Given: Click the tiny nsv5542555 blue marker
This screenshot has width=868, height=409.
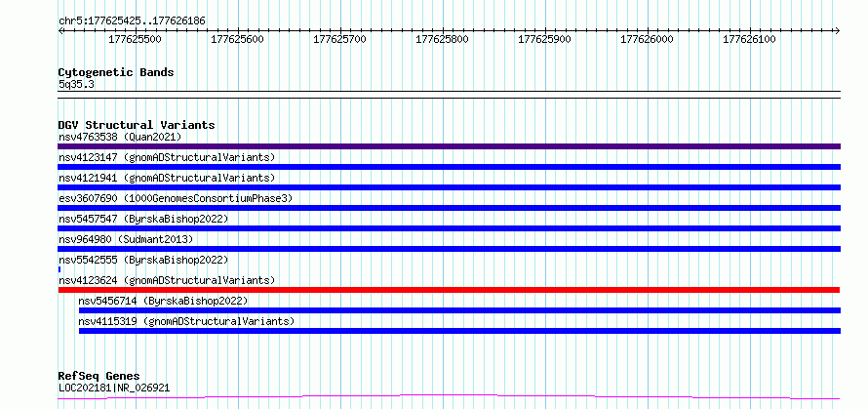Looking at the screenshot, I should (x=59, y=269).
